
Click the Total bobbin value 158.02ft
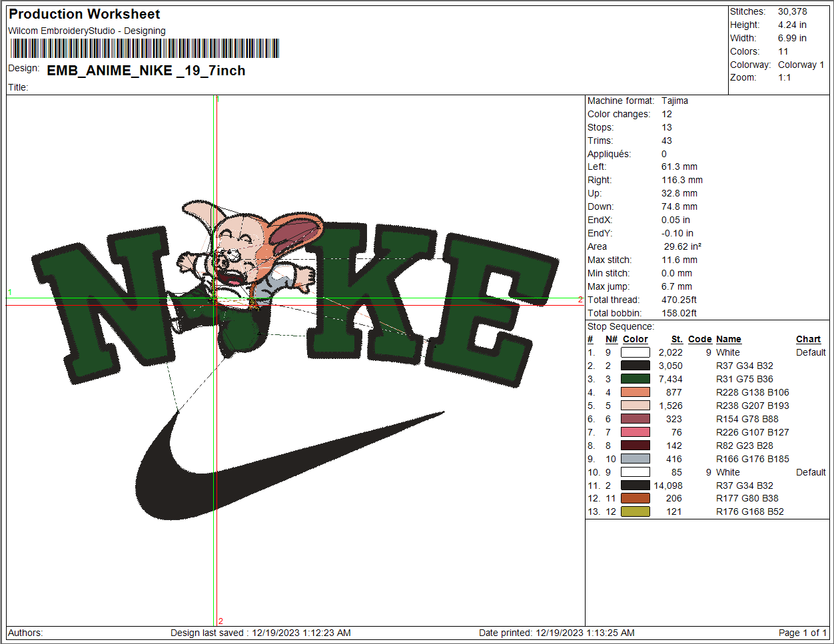click(x=679, y=313)
